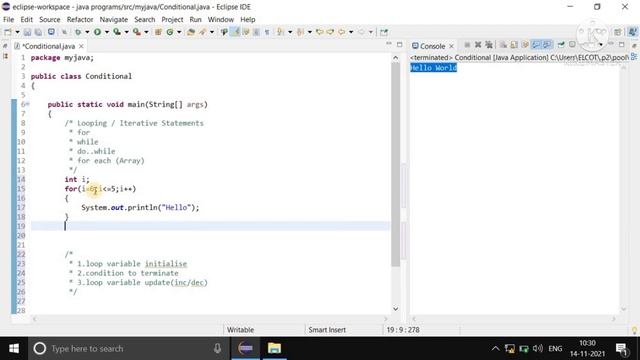Click the Writable status bar entry
Screen dimensions: 640x360
[240, 330]
